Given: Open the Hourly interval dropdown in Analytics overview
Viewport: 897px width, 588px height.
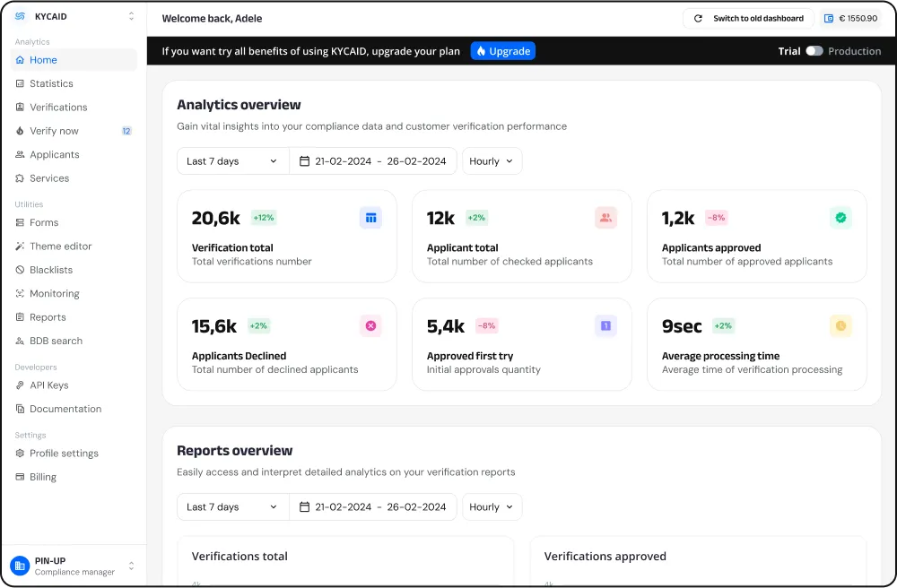Looking at the screenshot, I should [x=492, y=160].
